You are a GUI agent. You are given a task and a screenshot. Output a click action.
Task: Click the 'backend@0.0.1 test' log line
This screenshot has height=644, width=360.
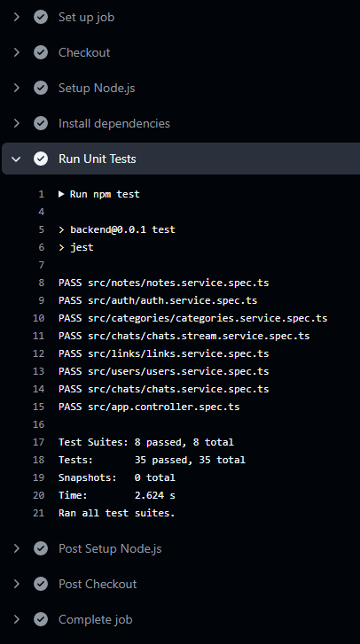pos(117,229)
